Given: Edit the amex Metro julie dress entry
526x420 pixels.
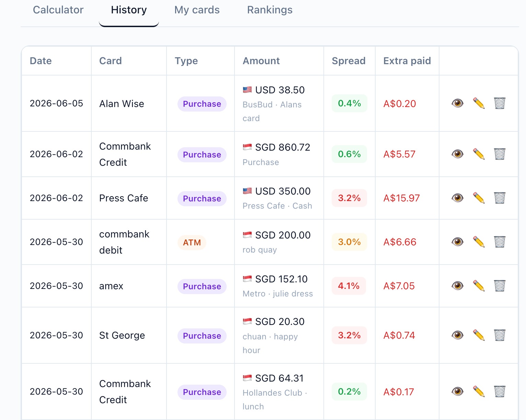Looking at the screenshot, I should [x=479, y=286].
